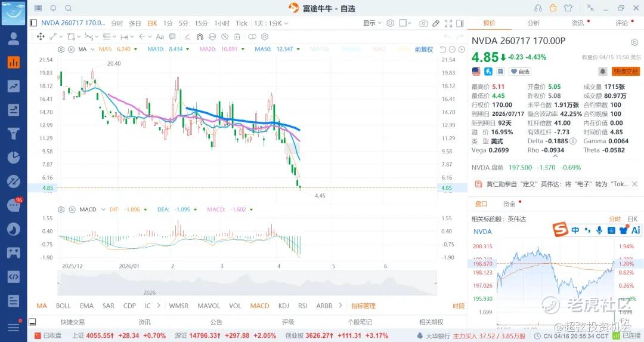644x342 pixels.
Task: Remove the MACD indicator with the x icon
Action: [72, 209]
